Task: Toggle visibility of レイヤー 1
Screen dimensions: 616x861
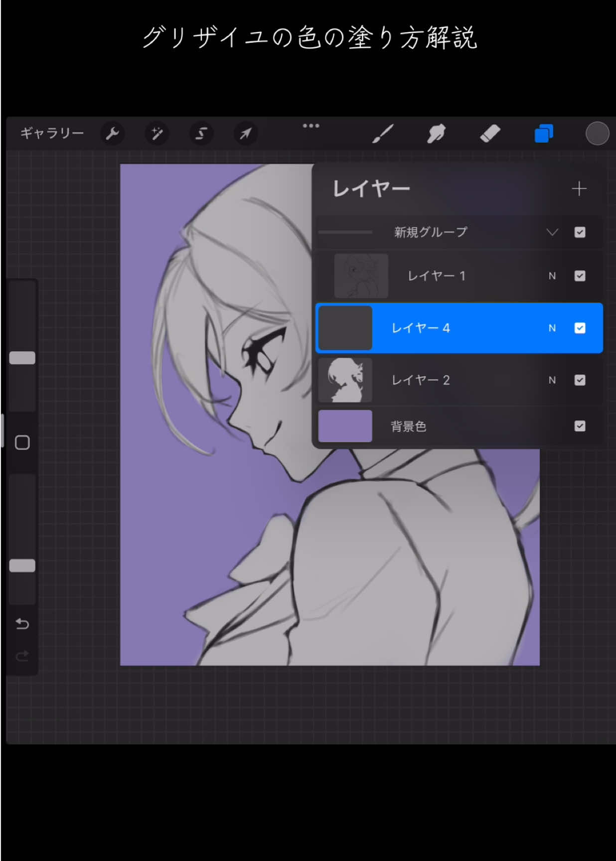Action: [580, 276]
